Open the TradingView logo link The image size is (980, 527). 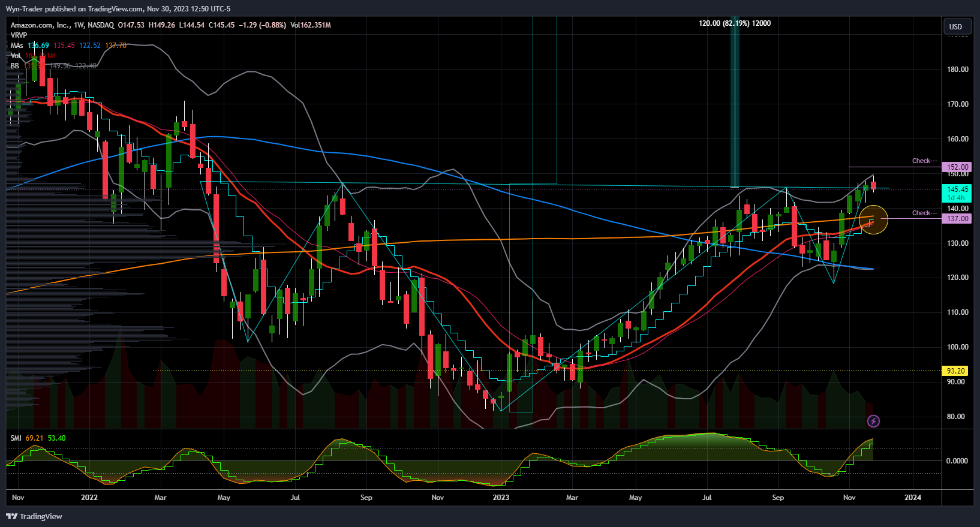click(34, 516)
